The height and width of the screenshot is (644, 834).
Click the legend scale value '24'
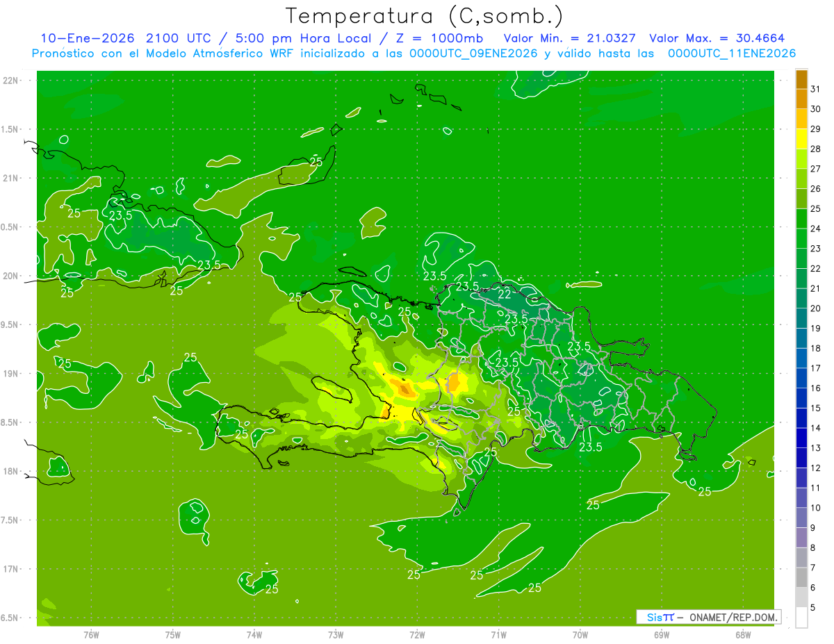815,229
